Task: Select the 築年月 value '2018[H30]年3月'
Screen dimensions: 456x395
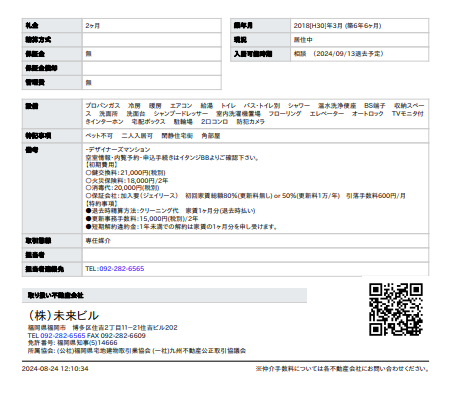Action: 318,26
